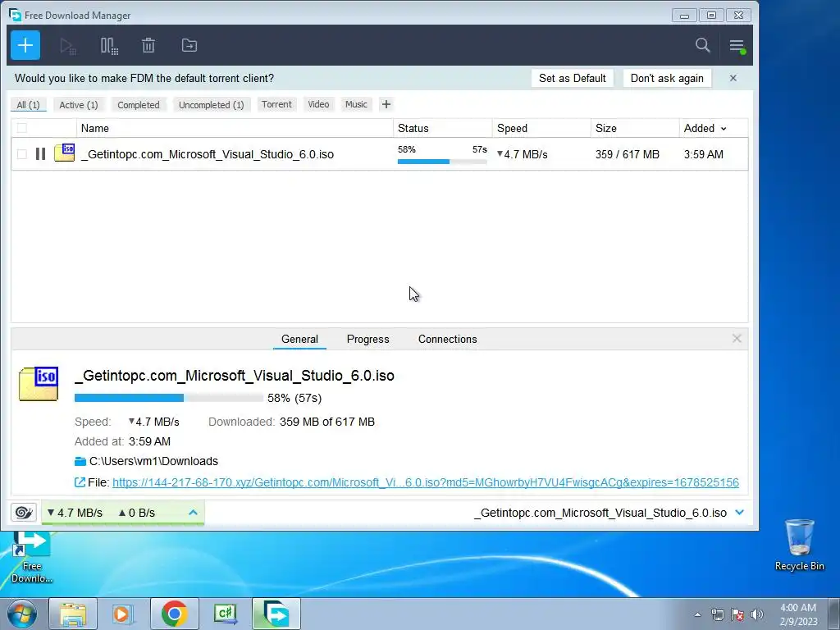Open Free Download Manager desktop shortcut
840x630 pixels.
(x=32, y=557)
